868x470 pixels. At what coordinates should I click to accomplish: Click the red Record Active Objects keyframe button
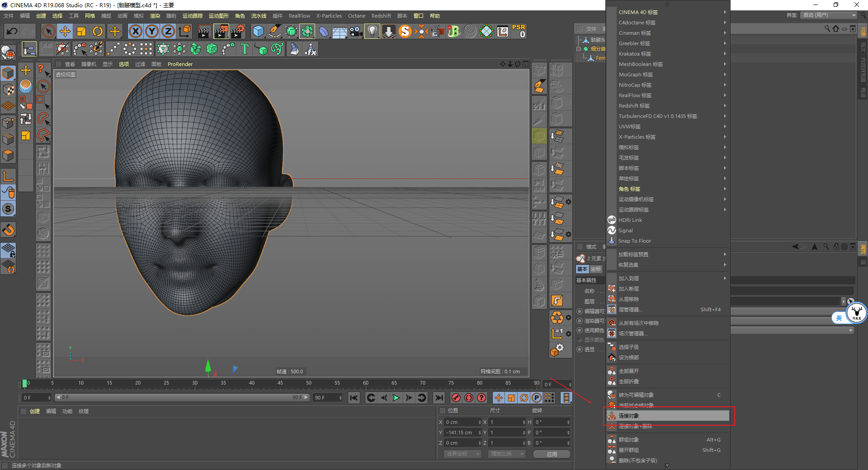pyautogui.click(x=456, y=398)
